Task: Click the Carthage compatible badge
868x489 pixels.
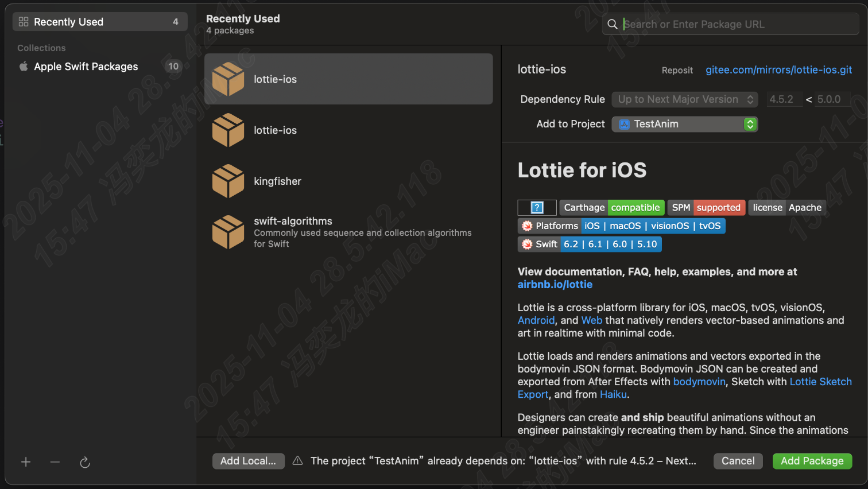Action: click(x=612, y=207)
